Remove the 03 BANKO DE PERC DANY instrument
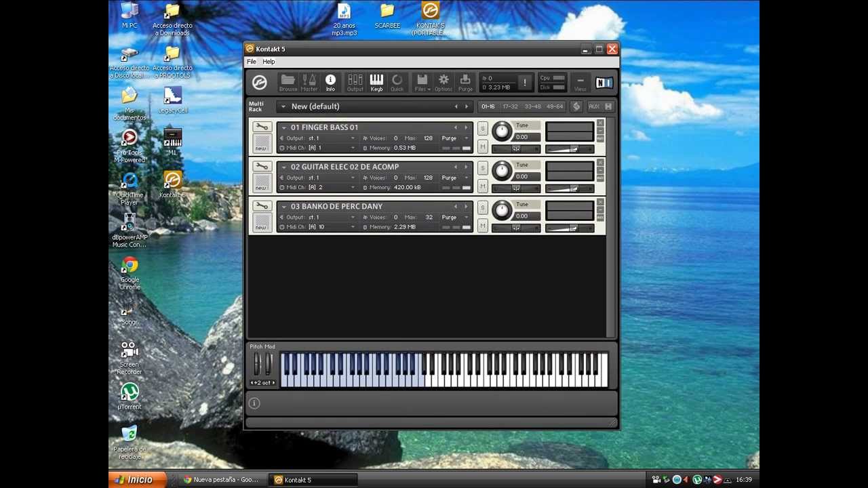 click(x=600, y=202)
